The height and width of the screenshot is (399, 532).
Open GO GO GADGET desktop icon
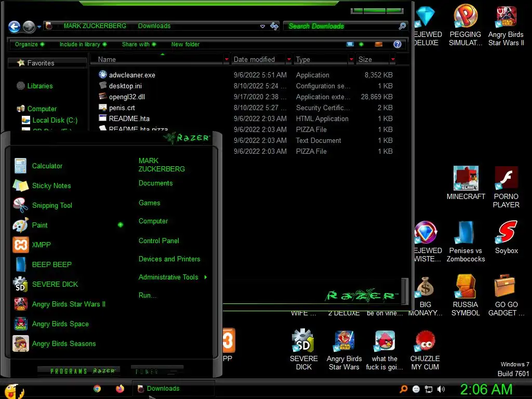[506, 295]
